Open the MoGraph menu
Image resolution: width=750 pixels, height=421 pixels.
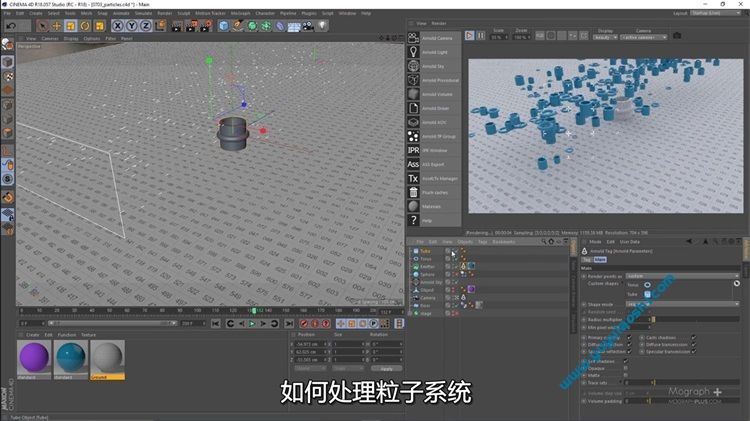coord(240,13)
